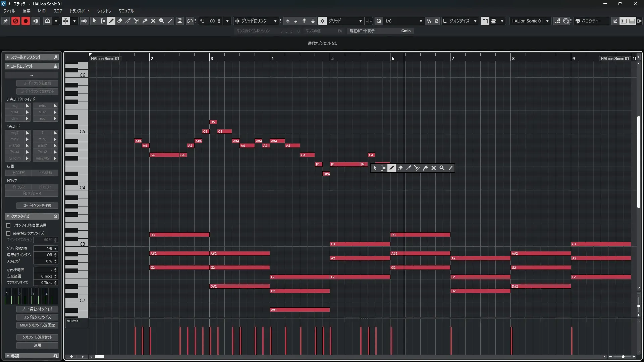Click the horizontal zoom slider at bottom right
This screenshot has height=362, width=644.
[x=623, y=357]
